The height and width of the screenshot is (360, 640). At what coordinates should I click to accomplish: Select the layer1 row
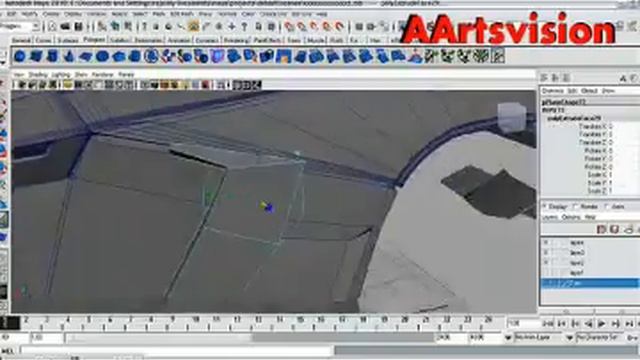point(589,272)
